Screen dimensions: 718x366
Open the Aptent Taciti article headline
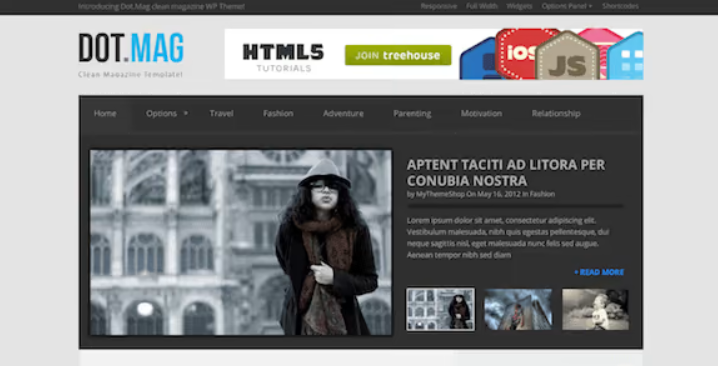click(x=506, y=172)
